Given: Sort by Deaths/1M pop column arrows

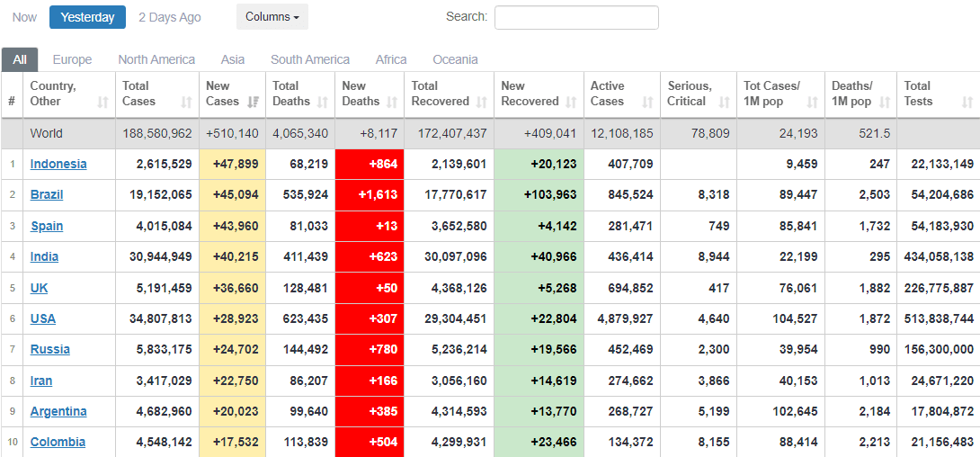Looking at the screenshot, I should coord(884,102).
